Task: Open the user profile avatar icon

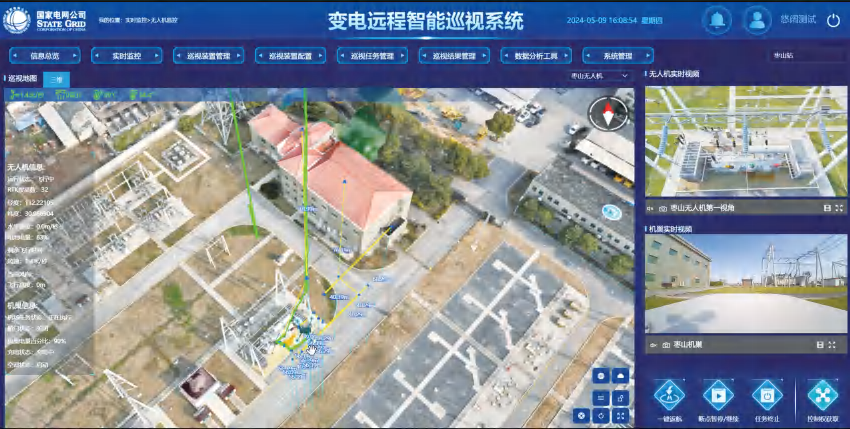Action: (x=758, y=20)
